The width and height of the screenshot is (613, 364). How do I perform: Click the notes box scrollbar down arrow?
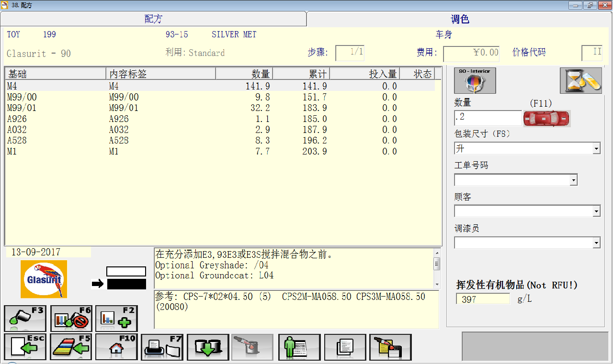(436, 285)
